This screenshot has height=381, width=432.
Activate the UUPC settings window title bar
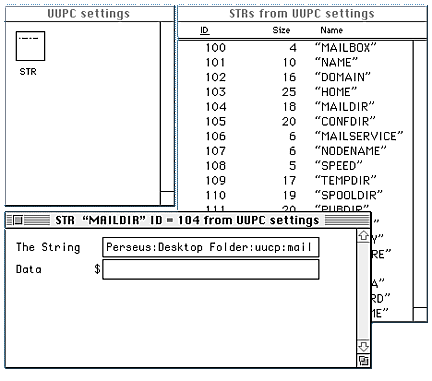click(x=89, y=14)
